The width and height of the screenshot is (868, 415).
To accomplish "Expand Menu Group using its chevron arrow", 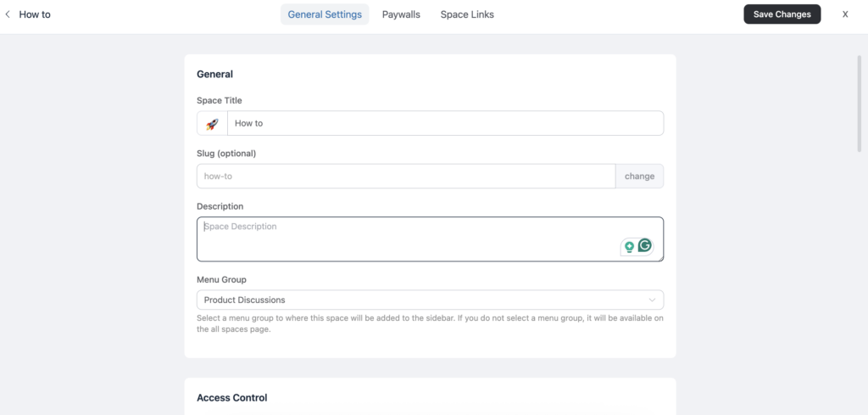I will pyautogui.click(x=652, y=300).
